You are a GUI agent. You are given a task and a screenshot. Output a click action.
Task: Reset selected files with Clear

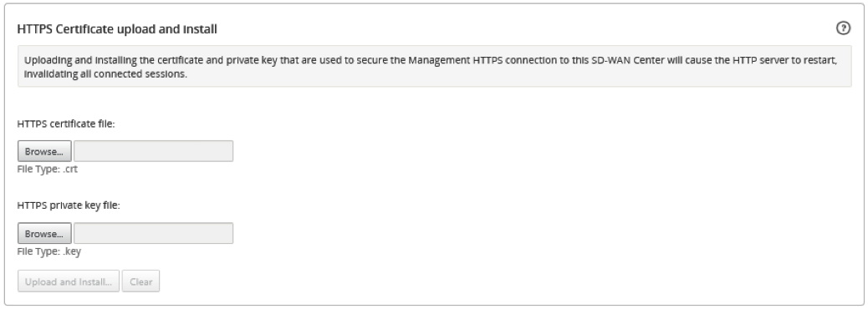pos(140,281)
